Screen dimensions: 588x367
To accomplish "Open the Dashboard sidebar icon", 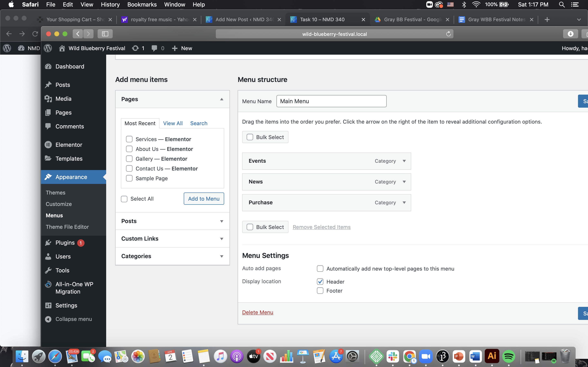I will click(x=48, y=66).
